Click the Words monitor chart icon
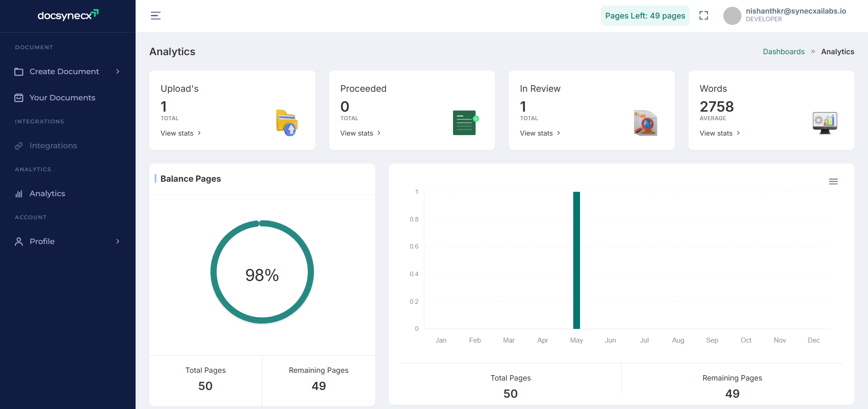 coord(825,122)
